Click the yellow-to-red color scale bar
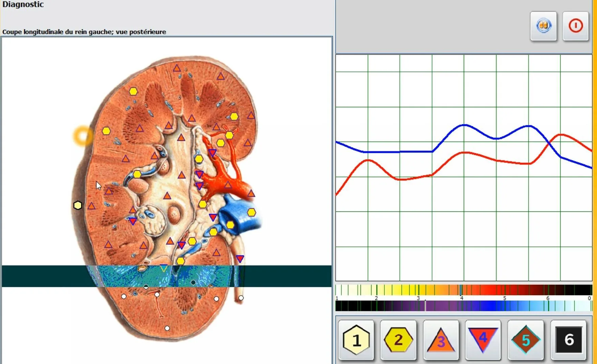Screen dimensions: 597x364 tap(464, 290)
